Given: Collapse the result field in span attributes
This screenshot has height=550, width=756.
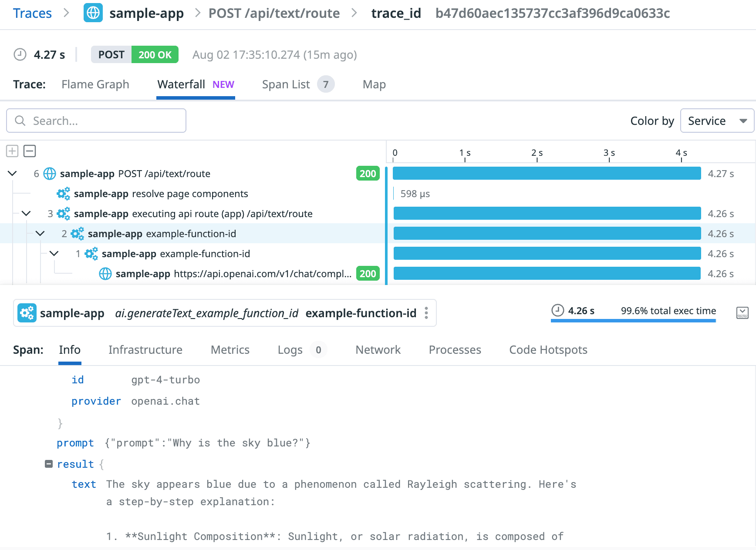Looking at the screenshot, I should coord(49,464).
